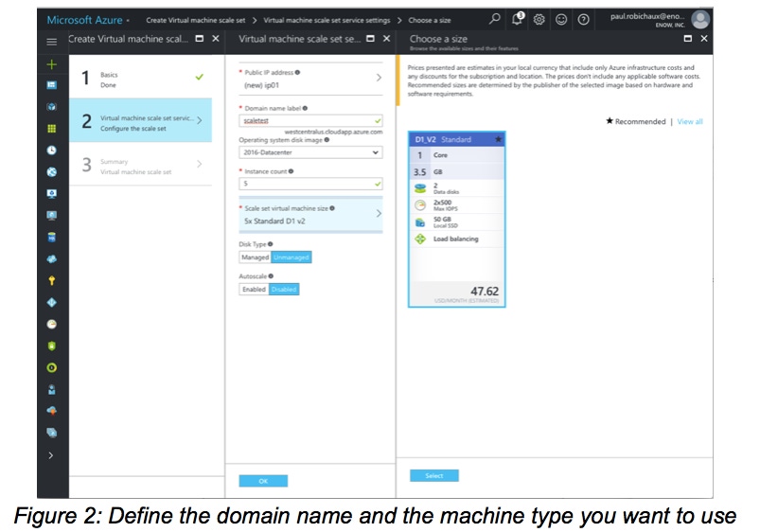Image resolution: width=760 pixels, height=532 pixels.
Task: Click the View all link
Action: click(690, 121)
